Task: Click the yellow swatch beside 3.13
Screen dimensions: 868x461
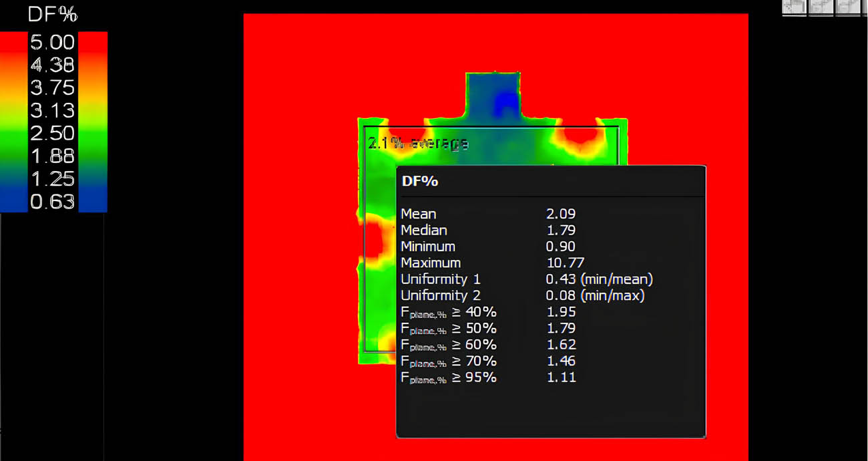Action: pyautogui.click(x=13, y=110)
